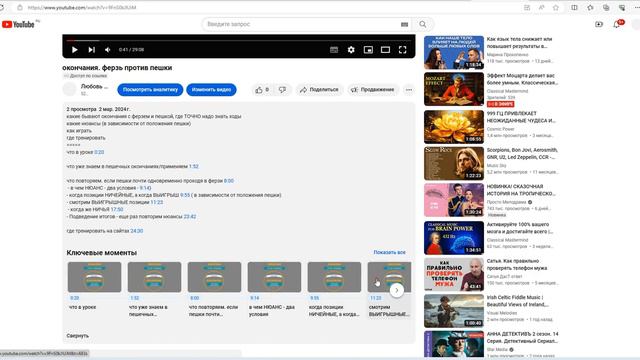Screen dimensions: 640x360
Task: Open on-screen keyboard icon in search
Action: point(404,24)
